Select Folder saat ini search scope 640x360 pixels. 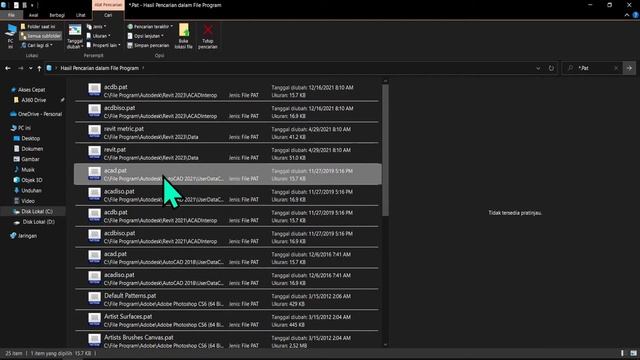pyautogui.click(x=38, y=27)
